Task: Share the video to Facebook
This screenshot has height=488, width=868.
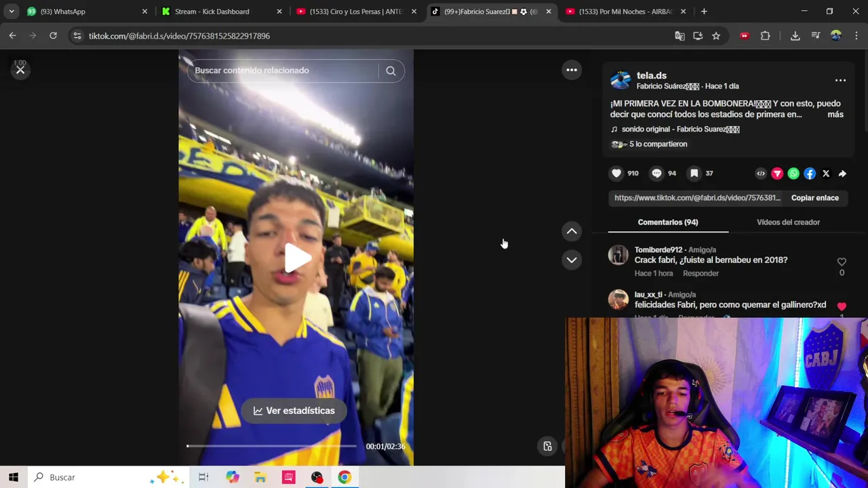Action: (x=810, y=174)
